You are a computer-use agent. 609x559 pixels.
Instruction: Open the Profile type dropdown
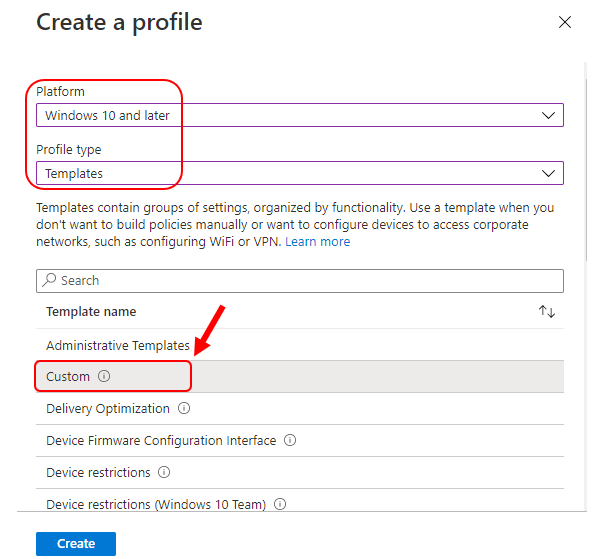[x=299, y=173]
